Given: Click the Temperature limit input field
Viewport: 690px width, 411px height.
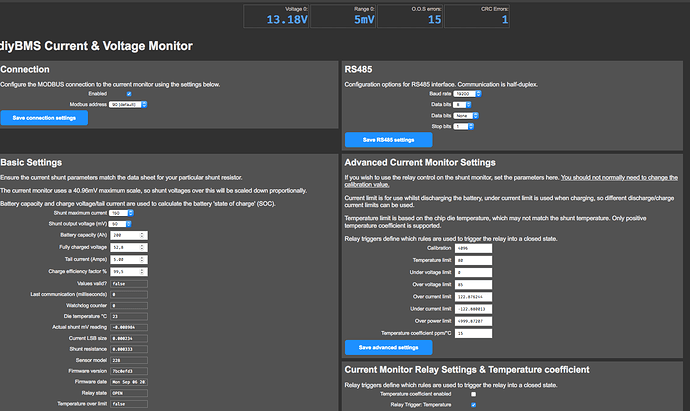Looking at the screenshot, I should coord(473,261).
